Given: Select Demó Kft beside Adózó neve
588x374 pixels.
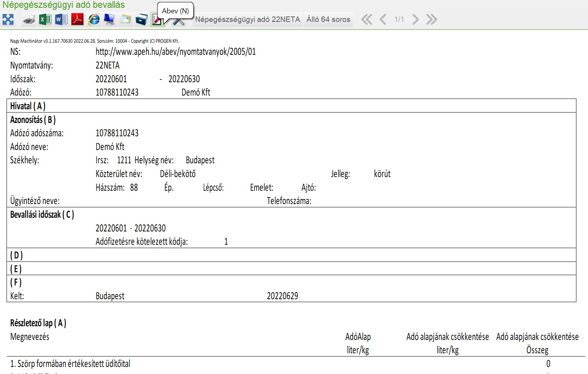Looking at the screenshot, I should coord(110,147).
